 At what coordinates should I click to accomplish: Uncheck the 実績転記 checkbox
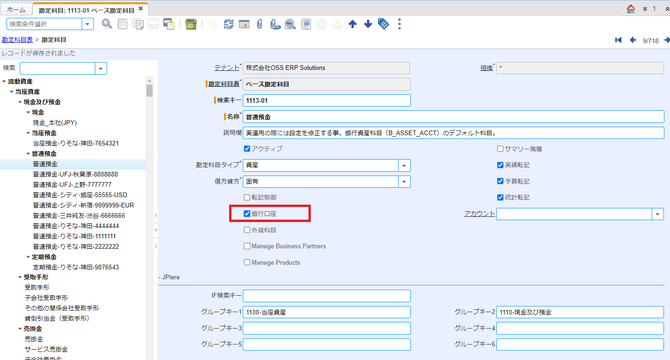500,165
